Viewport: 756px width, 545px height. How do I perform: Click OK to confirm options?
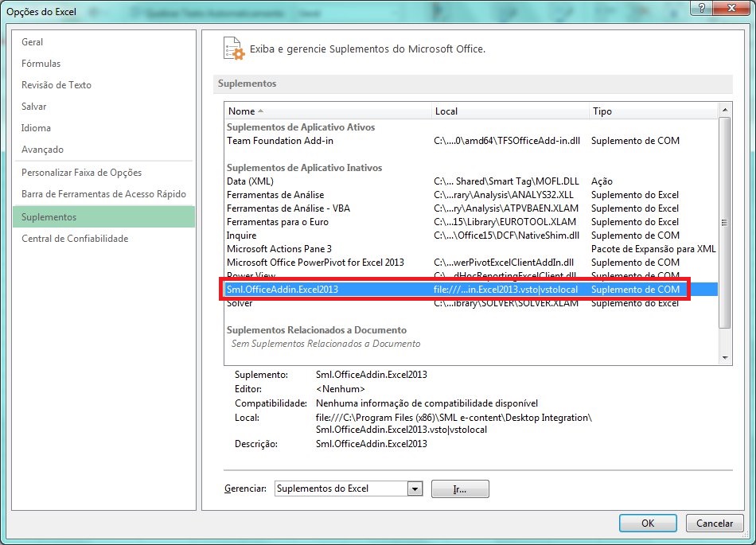[x=647, y=523]
